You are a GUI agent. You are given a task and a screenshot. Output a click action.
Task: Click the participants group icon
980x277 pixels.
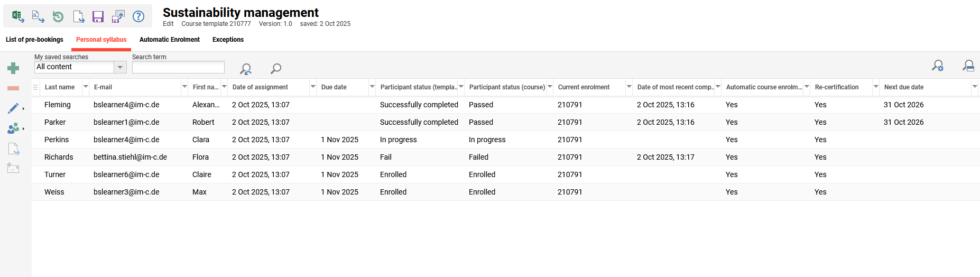point(13,128)
